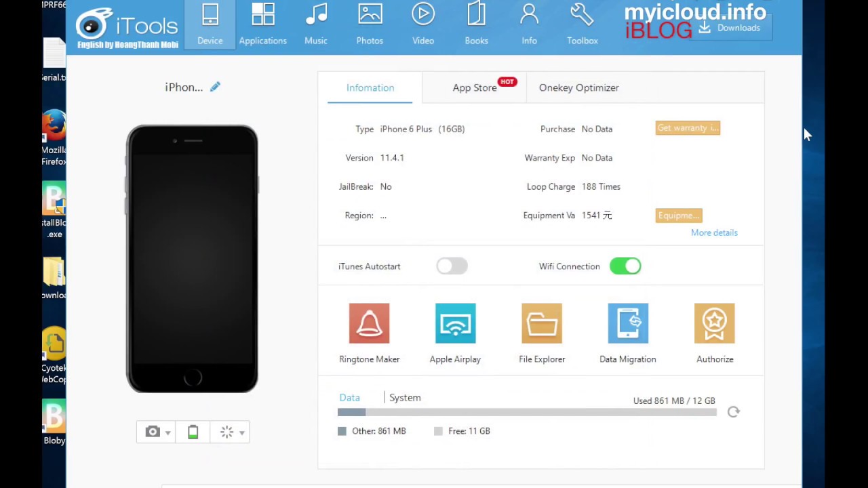Toggle Wifi Connection switch
The height and width of the screenshot is (488, 868).
tap(625, 266)
